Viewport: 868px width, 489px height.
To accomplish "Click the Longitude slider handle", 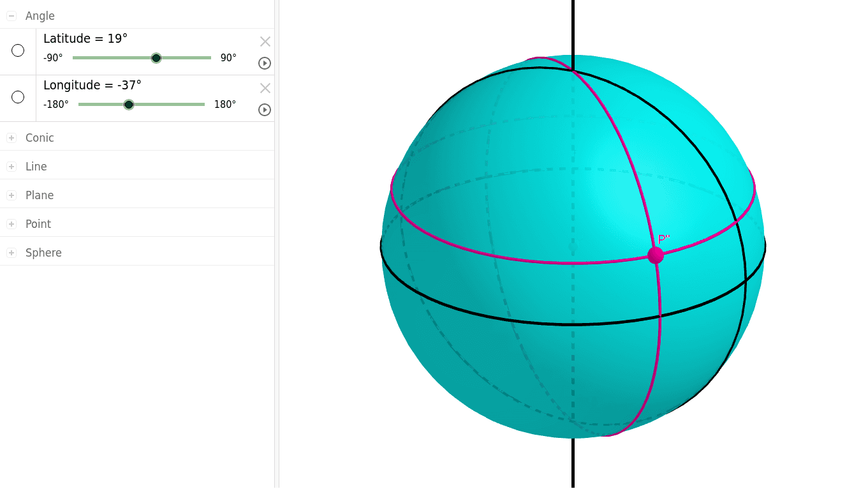I will click(x=129, y=105).
